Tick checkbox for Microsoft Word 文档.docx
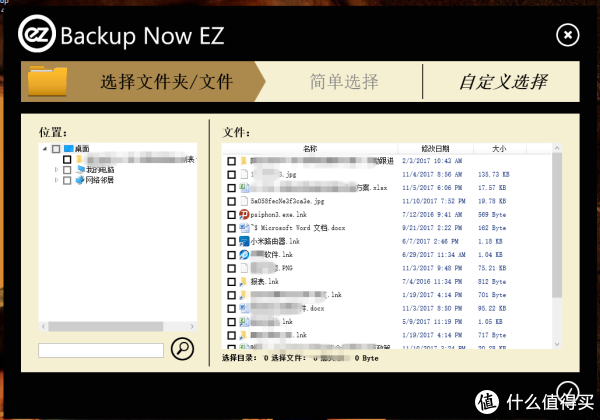The height and width of the screenshot is (420, 600). pyautogui.click(x=232, y=228)
